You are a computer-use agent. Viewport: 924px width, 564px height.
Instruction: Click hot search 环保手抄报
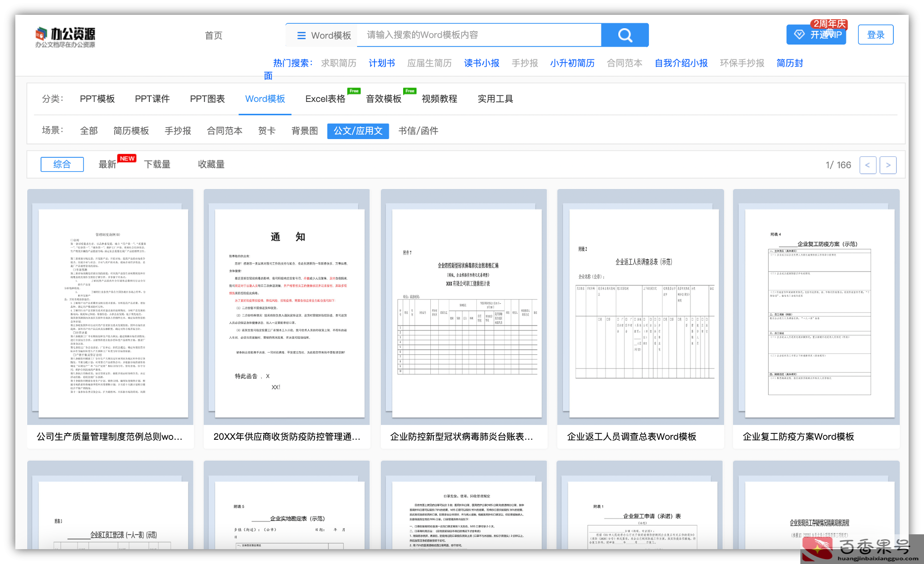click(742, 63)
